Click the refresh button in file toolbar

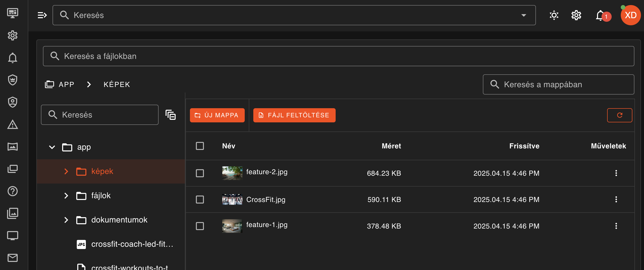click(619, 115)
